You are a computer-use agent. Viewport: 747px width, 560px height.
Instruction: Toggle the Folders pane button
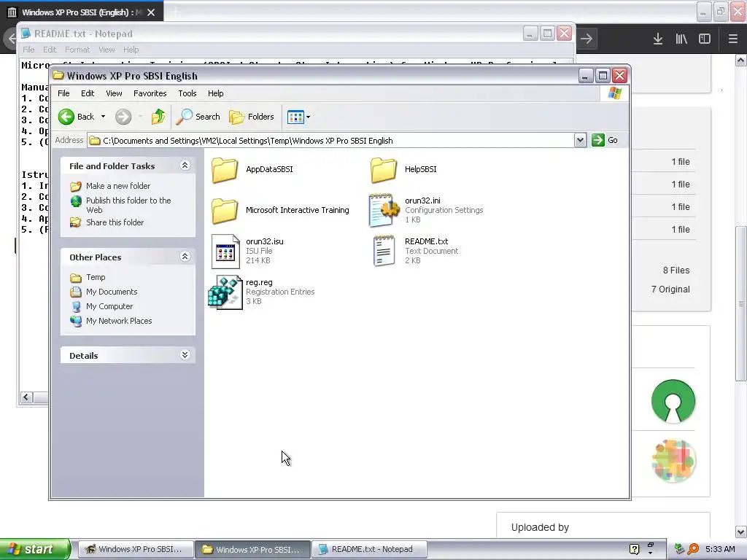coord(252,117)
